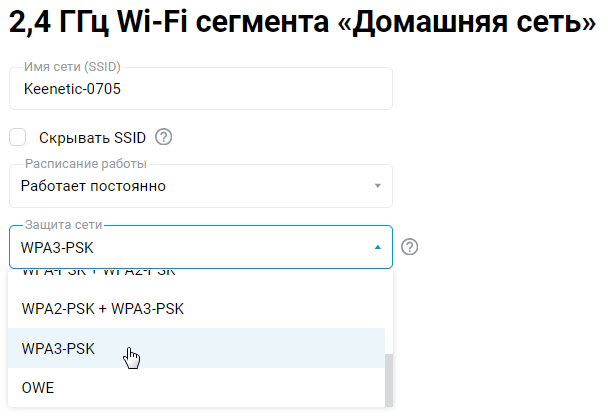Image resolution: width=608 pixels, height=416 pixels.
Task: Click the Работает постоянно schedule value
Action: click(x=93, y=186)
